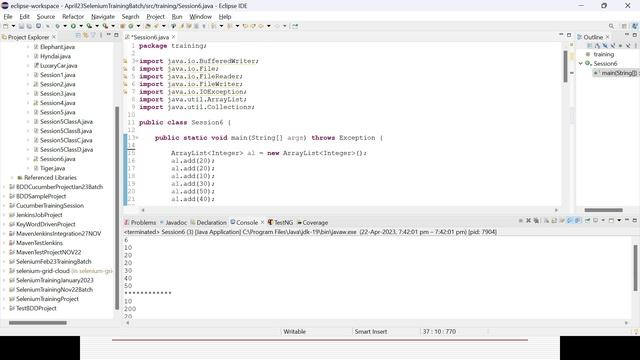Screen dimensions: 640x360
Task: Click the New file wizard icon
Action: pyautogui.click(x=5, y=26)
